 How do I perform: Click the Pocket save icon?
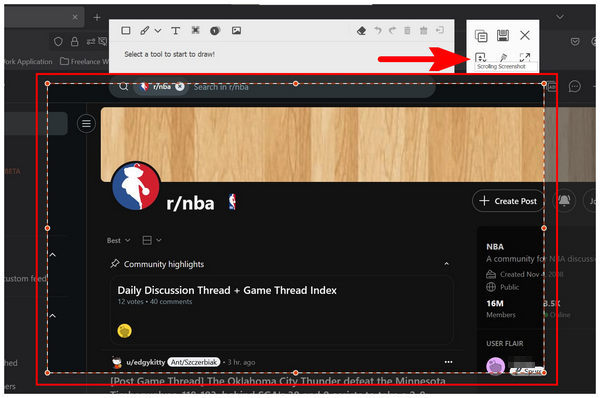point(575,41)
